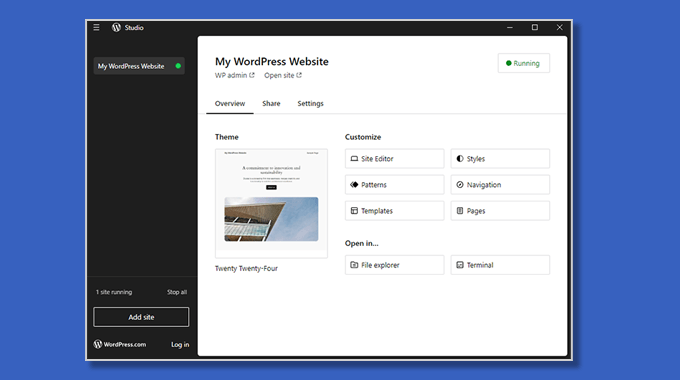The image size is (680, 380).
Task: Select My WordPress Website in sidebar
Action: (139, 66)
